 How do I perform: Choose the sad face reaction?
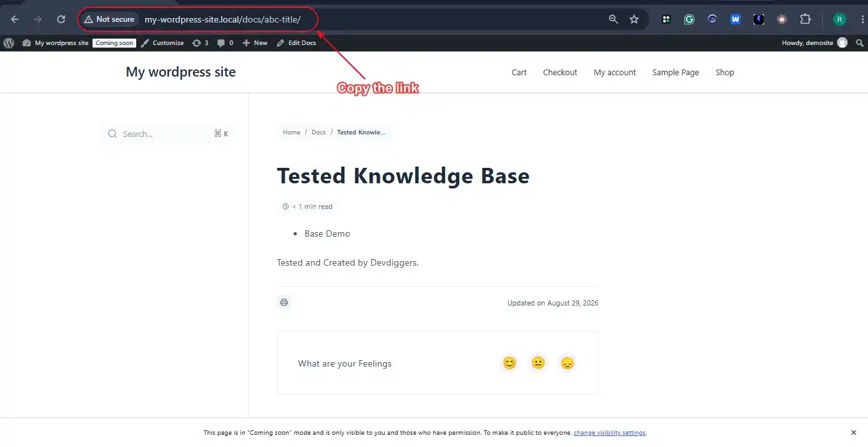tap(567, 363)
